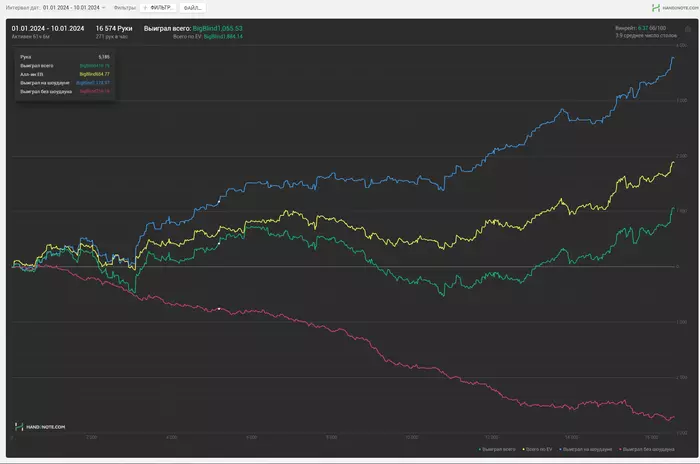Click the 'Рука' row in tooltip

pos(65,57)
